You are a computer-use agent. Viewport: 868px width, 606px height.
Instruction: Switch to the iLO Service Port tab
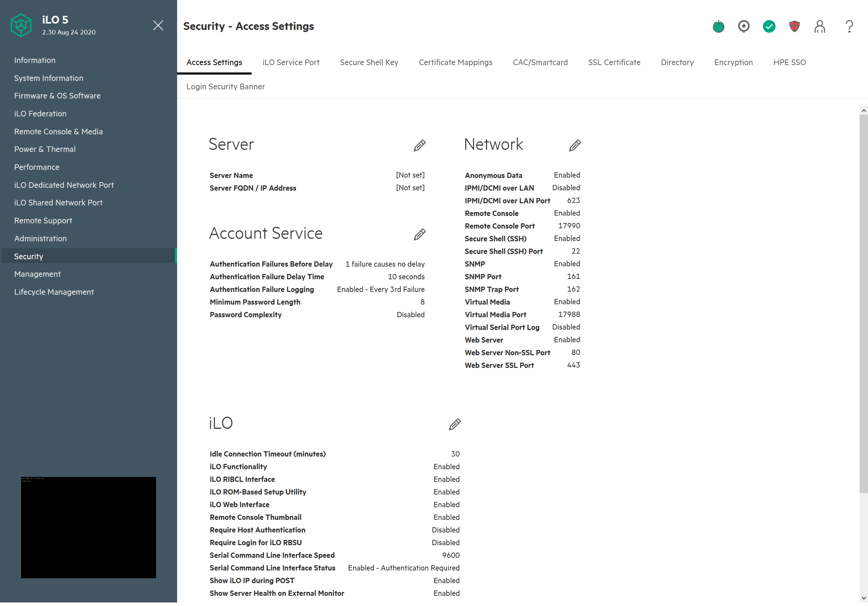tap(291, 62)
